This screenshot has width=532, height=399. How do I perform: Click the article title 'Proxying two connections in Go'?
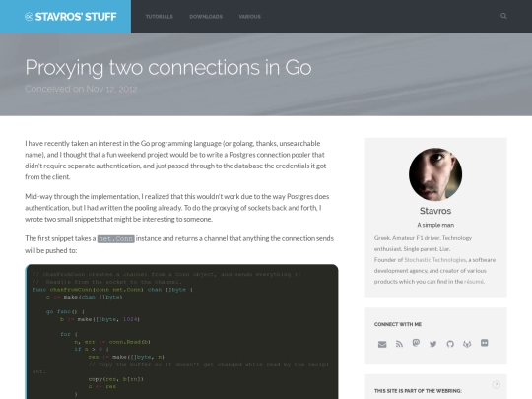click(168, 68)
